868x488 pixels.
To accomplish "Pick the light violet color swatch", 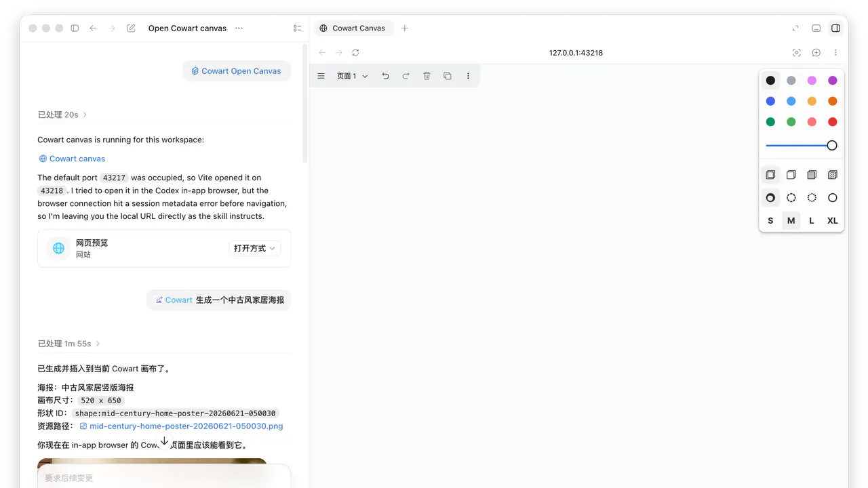I will pyautogui.click(x=812, y=81).
